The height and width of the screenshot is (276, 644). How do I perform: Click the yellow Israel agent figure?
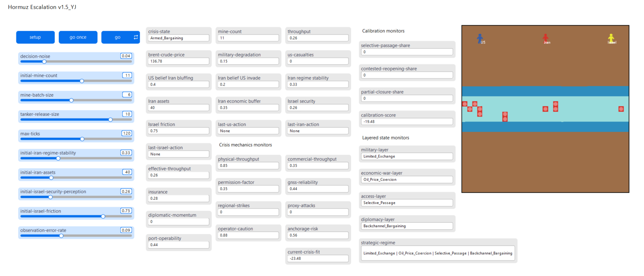611,38
